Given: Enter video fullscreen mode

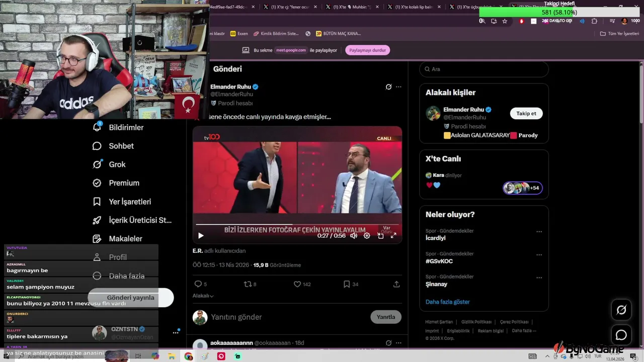Looking at the screenshot, I should 393,235.
